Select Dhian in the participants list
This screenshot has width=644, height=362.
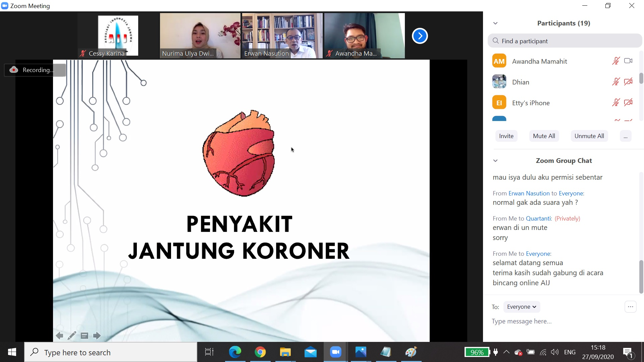coord(520,82)
